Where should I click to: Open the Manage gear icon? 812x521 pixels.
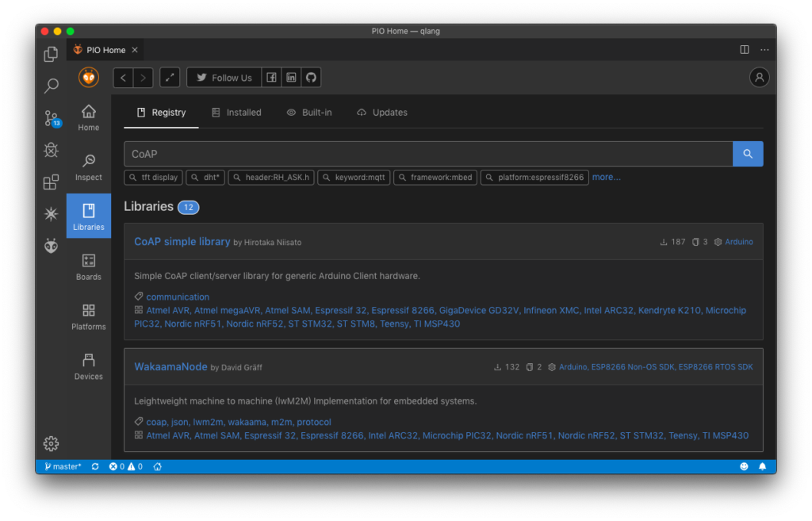pyautogui.click(x=51, y=443)
